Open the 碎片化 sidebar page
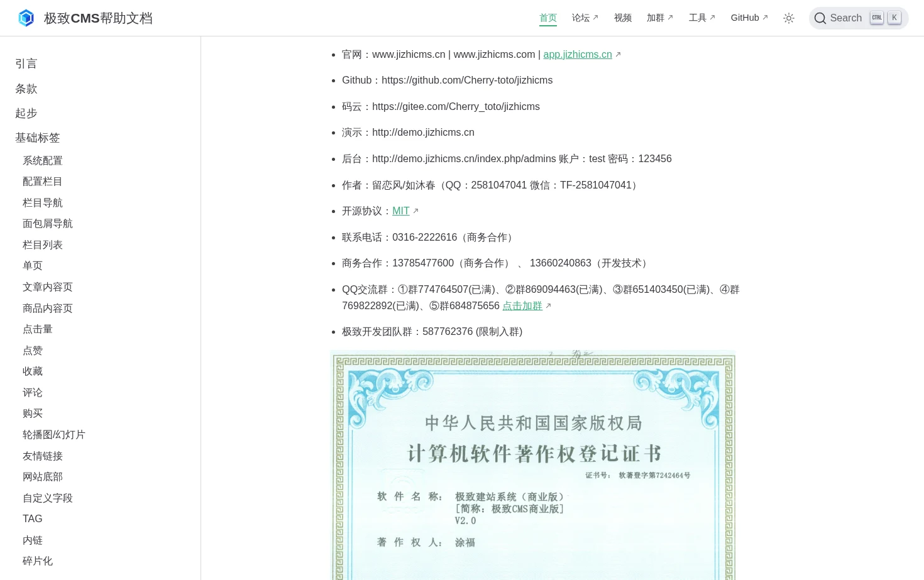This screenshot has width=924, height=580. 38,561
